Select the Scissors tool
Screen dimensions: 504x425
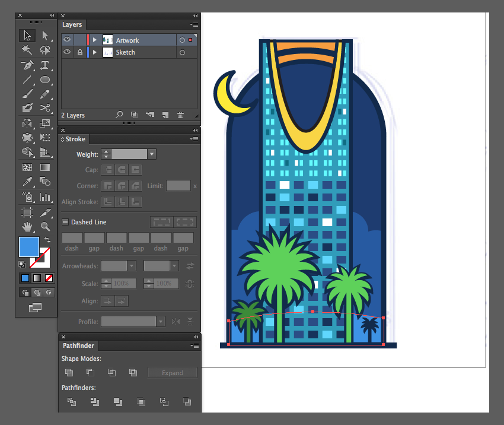[x=45, y=108]
